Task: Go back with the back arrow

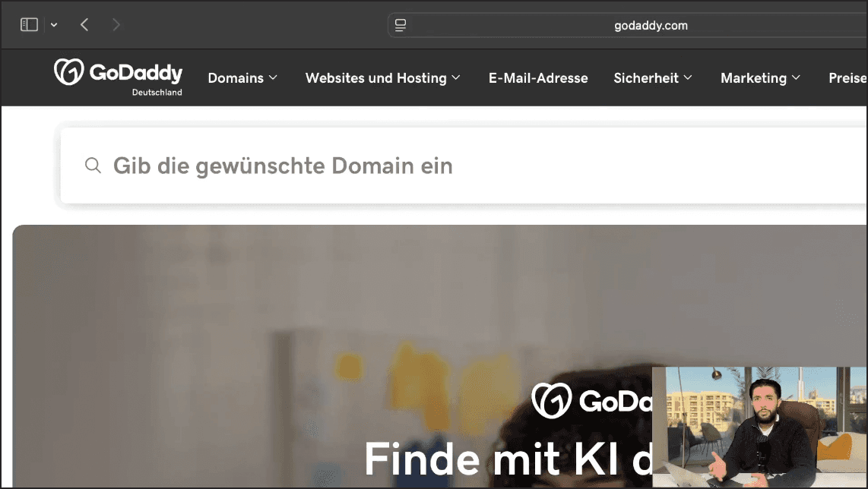Action: (84, 25)
